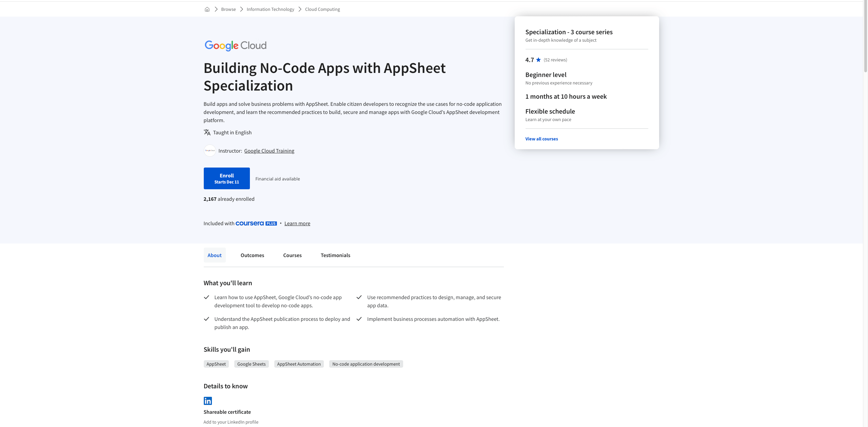Viewport: 868px width, 427px height.
Task: Switch to the Outcomes tab
Action: tap(252, 255)
